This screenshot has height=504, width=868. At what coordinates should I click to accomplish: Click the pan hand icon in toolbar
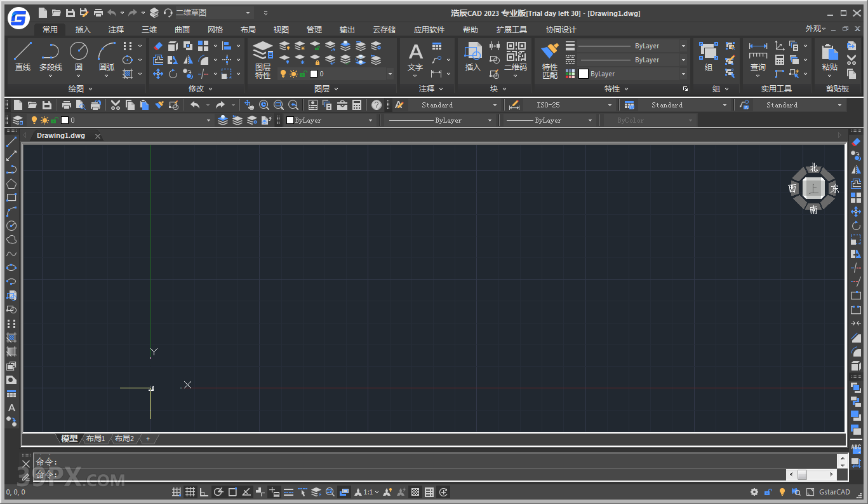click(x=250, y=105)
